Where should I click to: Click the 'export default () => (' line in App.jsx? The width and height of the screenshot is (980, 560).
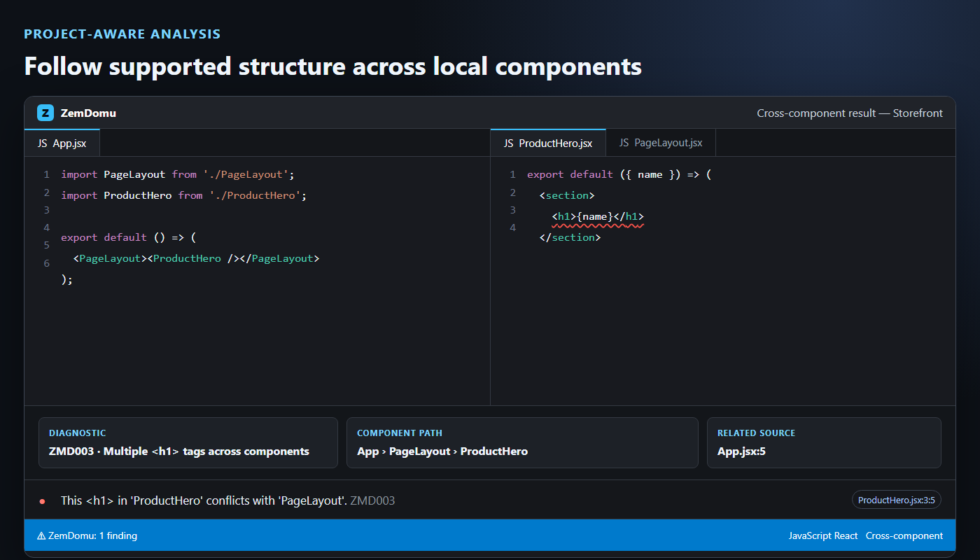click(129, 237)
